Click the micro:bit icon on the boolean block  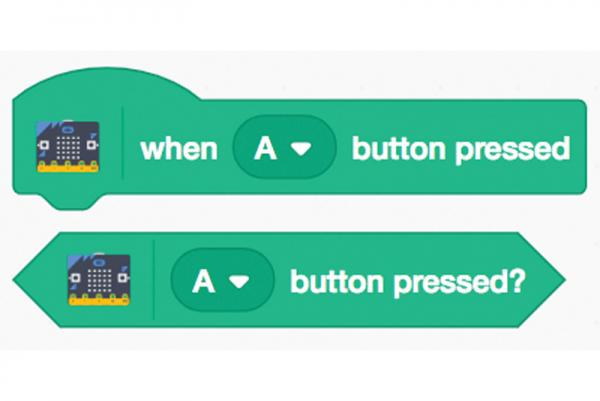click(99, 280)
